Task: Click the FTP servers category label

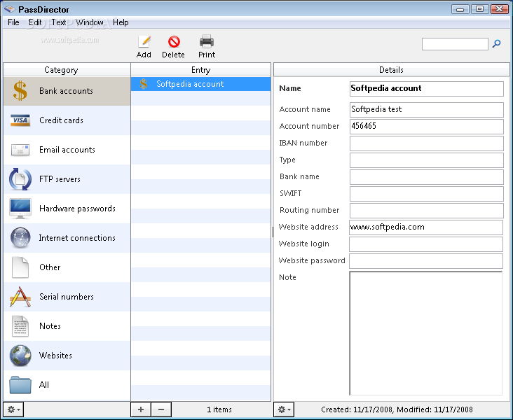Action: click(x=60, y=179)
